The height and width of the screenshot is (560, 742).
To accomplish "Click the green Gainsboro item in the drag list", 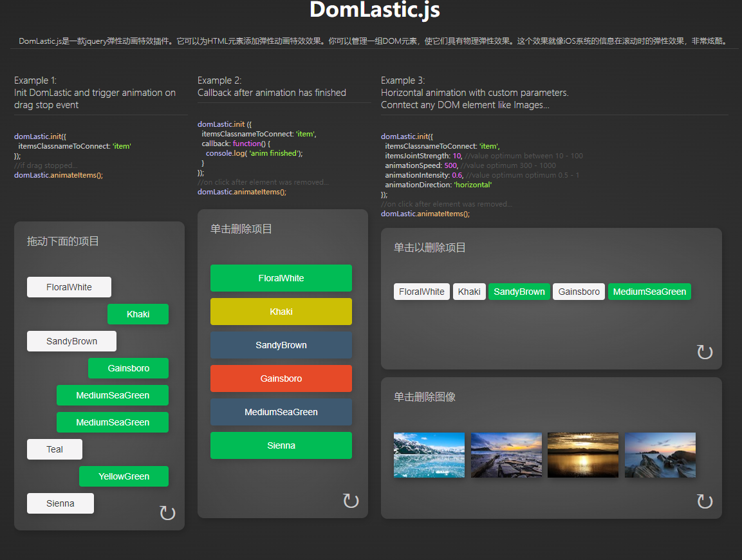I will click(x=128, y=368).
